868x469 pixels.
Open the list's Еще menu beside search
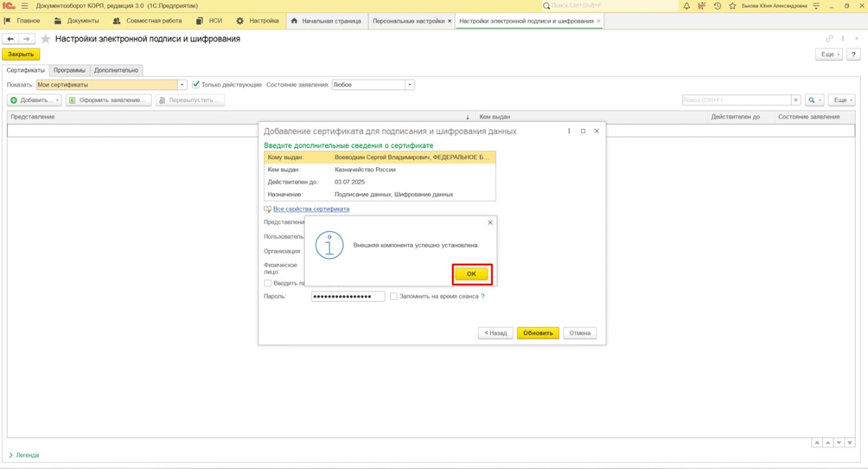click(842, 100)
